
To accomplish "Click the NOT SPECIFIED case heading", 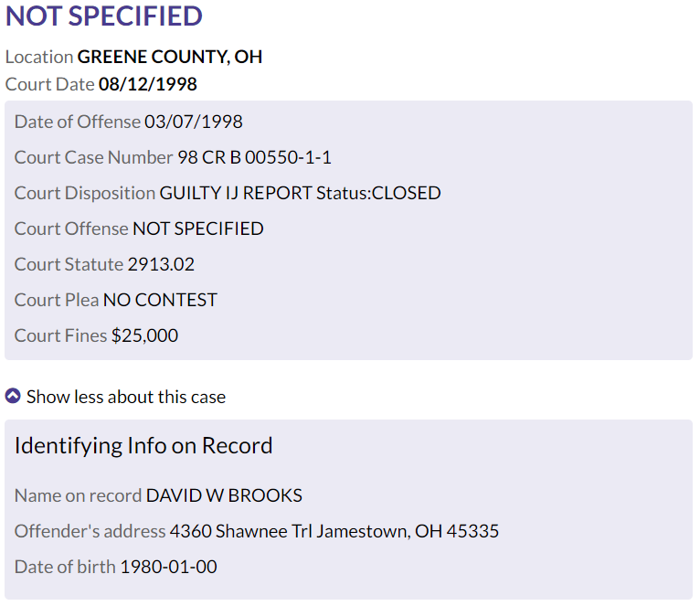I will tap(104, 16).
